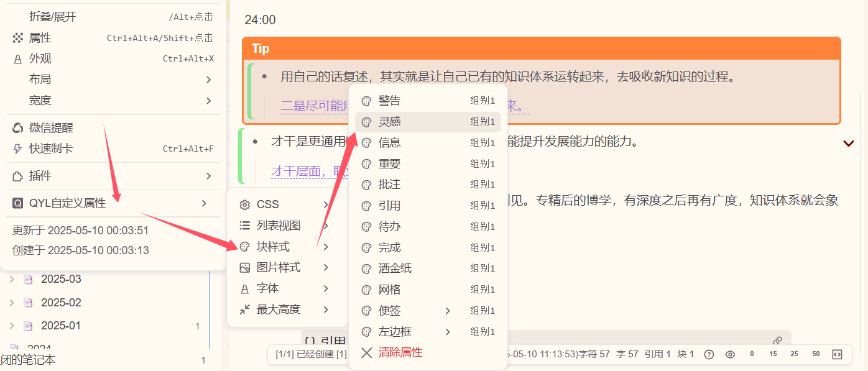Open 列表视图 submenu arrow
This screenshot has height=371, width=868.
tap(326, 226)
